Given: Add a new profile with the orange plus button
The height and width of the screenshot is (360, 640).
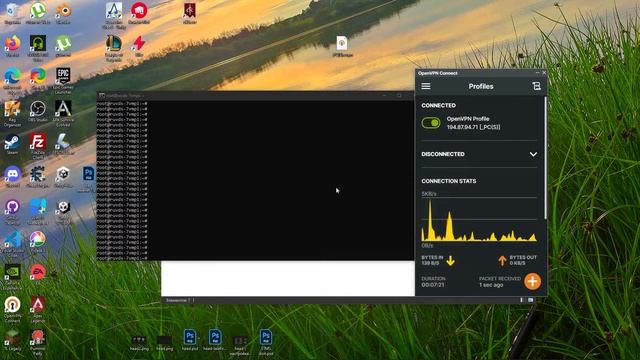Looking at the screenshot, I should pyautogui.click(x=532, y=281).
